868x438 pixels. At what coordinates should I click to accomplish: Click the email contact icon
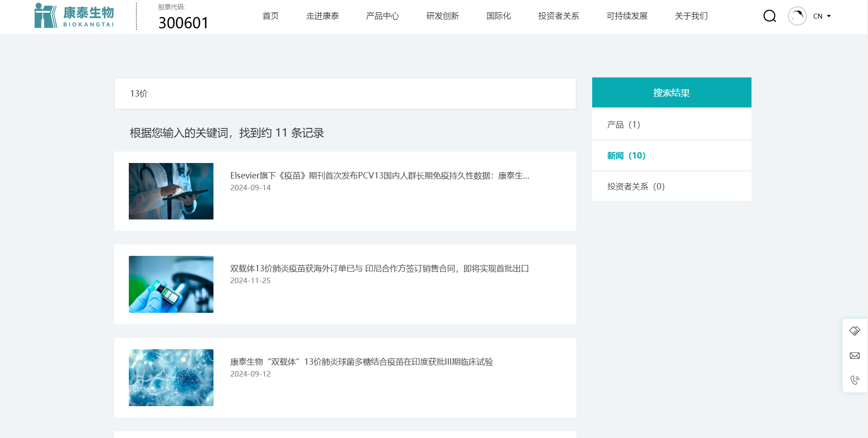coord(855,355)
